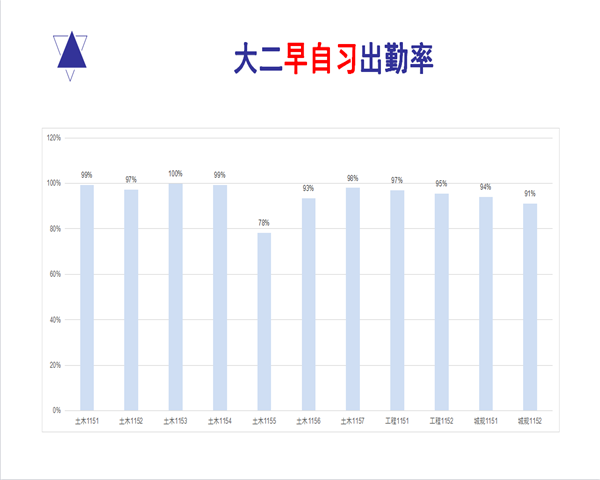The width and height of the screenshot is (600, 480).
Task: Select the 土木1156 bar at 93%
Action: pos(308,304)
